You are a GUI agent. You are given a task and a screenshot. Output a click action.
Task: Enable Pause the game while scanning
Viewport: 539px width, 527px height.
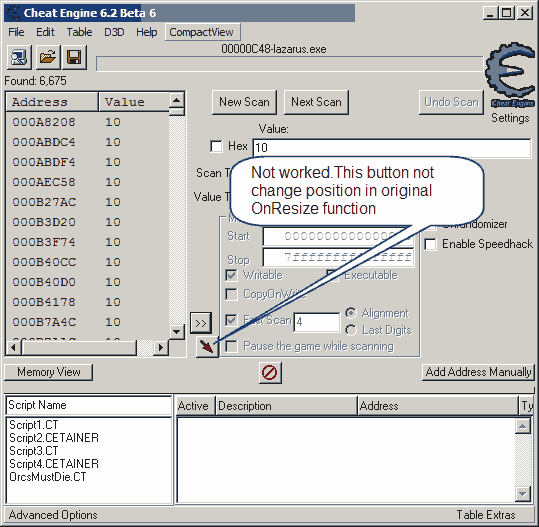pos(231,346)
